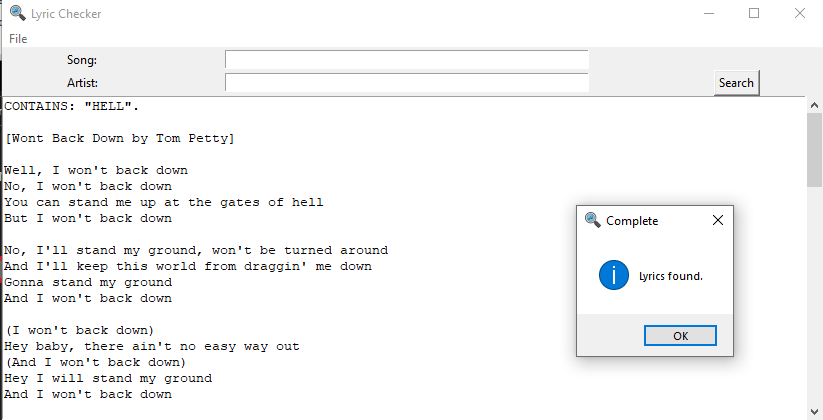Screen dimensions: 823x420
Task: Click OK in the Complete dialog
Action: [x=680, y=336]
